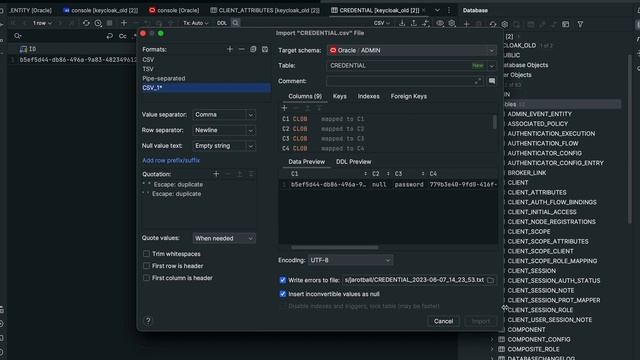Expand the COMPONENT_CONFIG table node
This screenshot has height=360, width=640.
[x=492, y=339]
